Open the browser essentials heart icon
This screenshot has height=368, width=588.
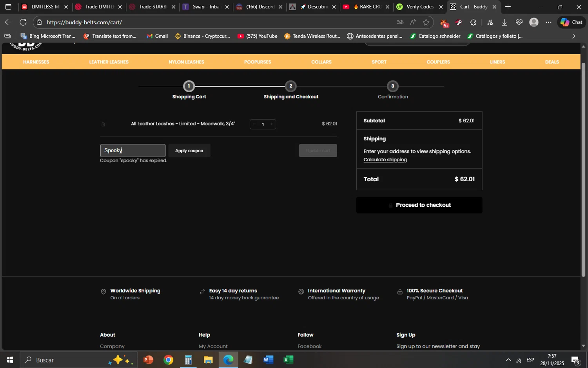coord(519,22)
